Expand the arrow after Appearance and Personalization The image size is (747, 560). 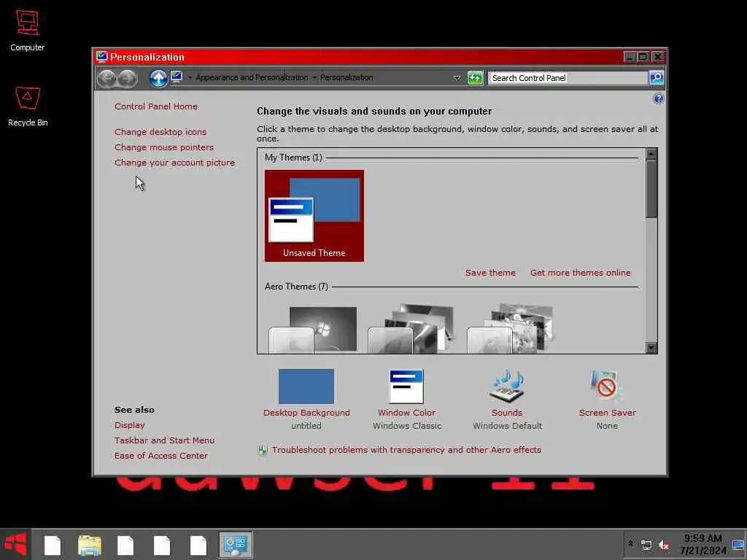coord(314,77)
